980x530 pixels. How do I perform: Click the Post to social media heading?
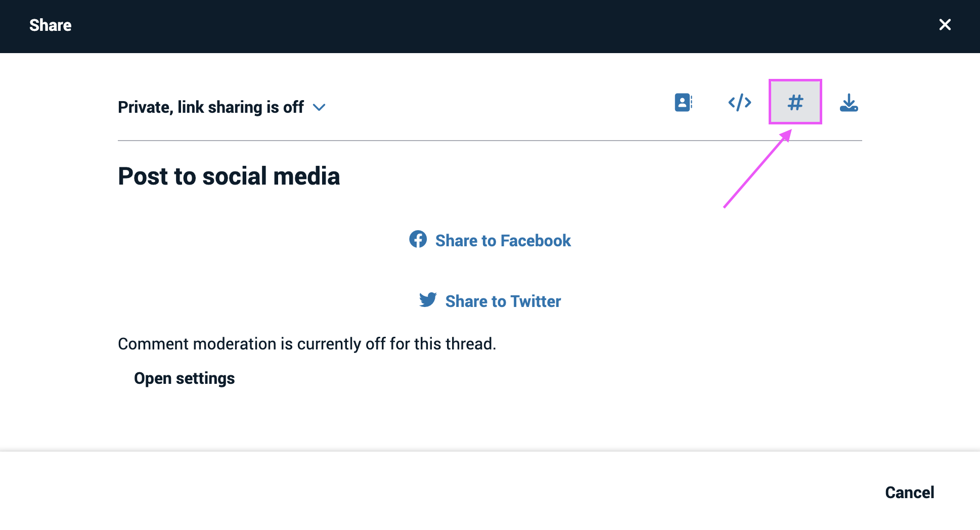[x=229, y=176]
